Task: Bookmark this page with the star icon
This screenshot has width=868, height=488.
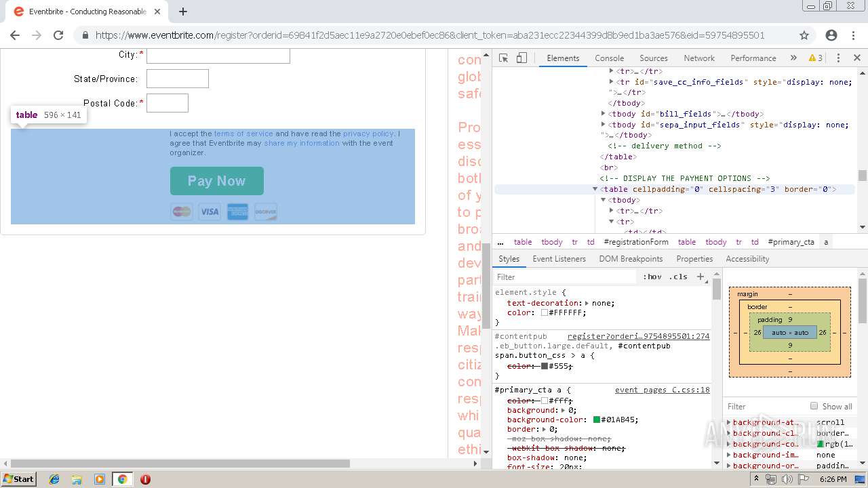Action: click(804, 35)
